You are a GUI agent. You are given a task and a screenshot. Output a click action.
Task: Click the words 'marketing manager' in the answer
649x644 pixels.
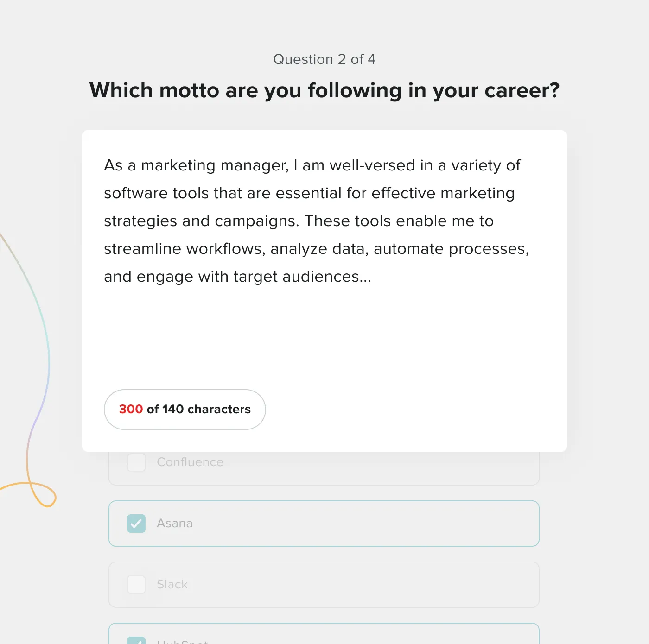click(215, 166)
